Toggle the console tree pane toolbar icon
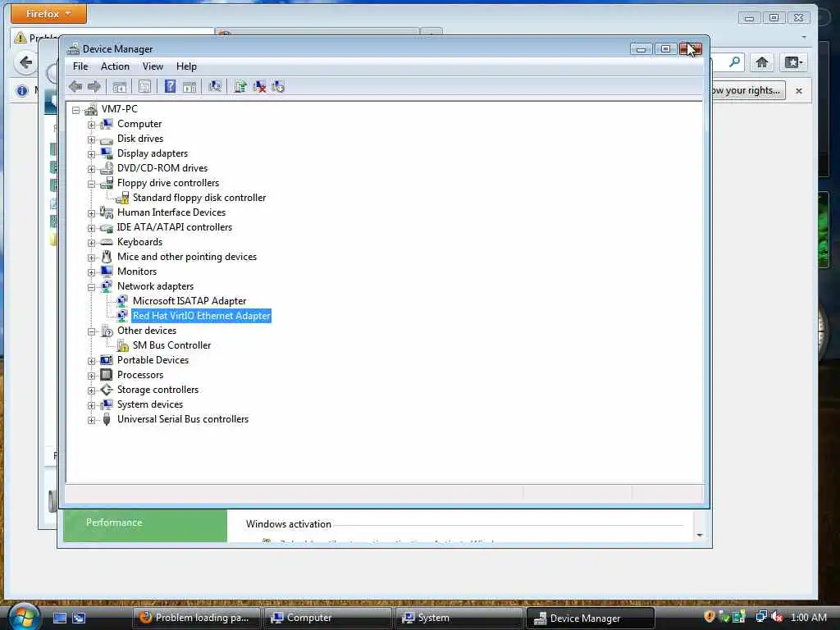Screen dimensions: 840x630 click(x=120, y=86)
